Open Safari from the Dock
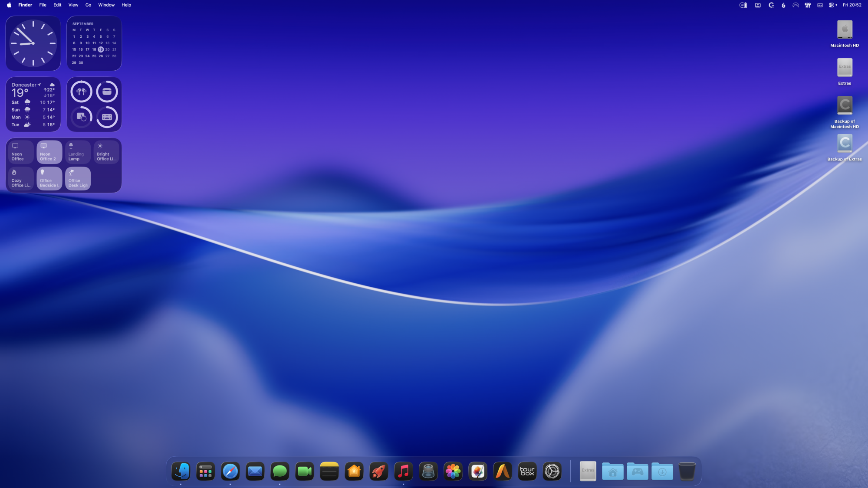The height and width of the screenshot is (488, 868). click(x=230, y=471)
